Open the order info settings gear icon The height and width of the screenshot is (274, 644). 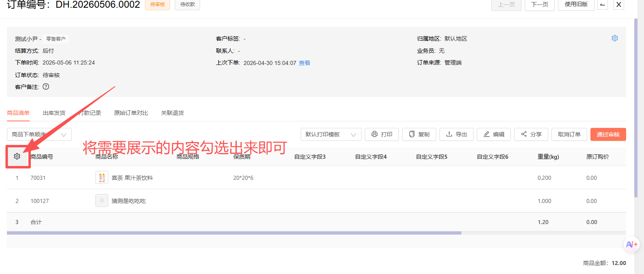coord(615,38)
